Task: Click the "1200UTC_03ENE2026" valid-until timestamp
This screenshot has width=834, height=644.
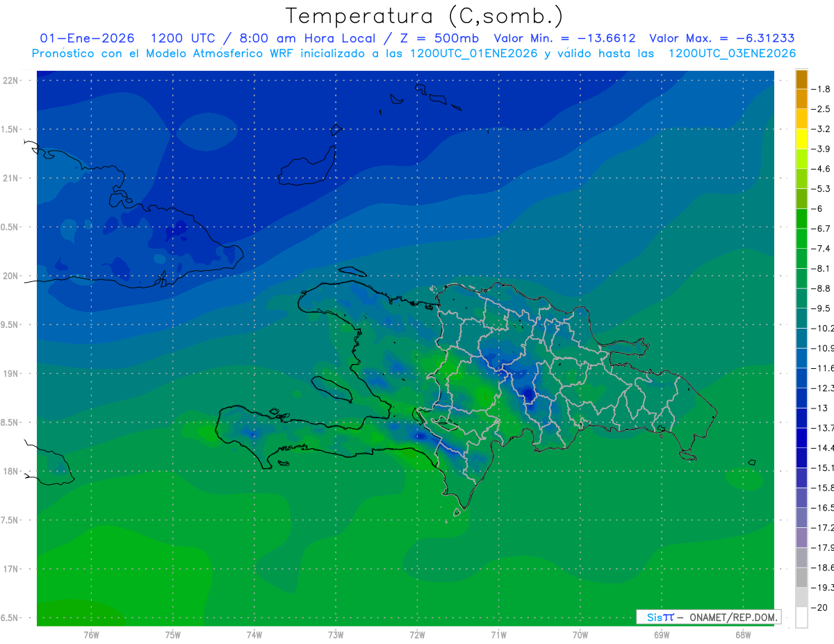Action: coord(732,53)
